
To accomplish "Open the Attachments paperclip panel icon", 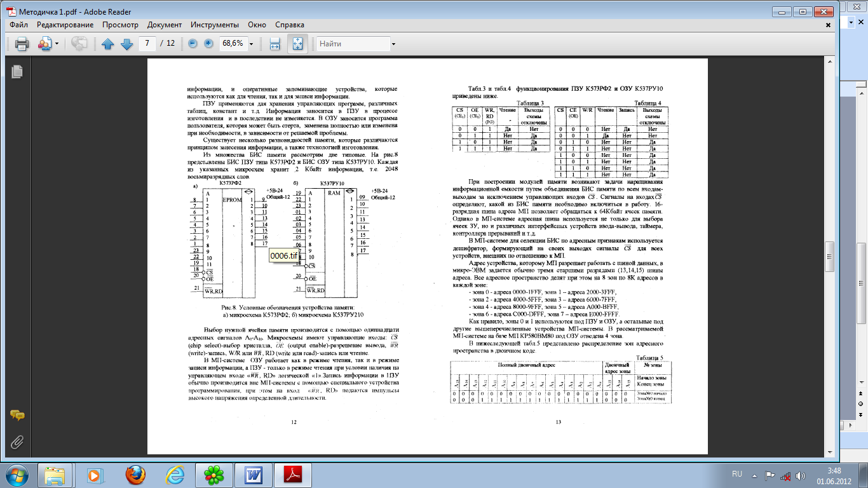I will (17, 441).
